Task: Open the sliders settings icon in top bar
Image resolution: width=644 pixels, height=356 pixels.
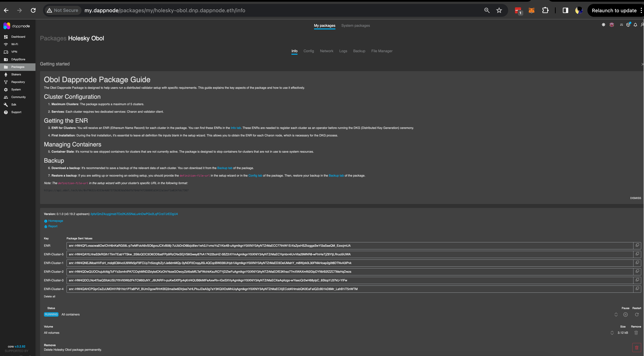Action: point(621,25)
